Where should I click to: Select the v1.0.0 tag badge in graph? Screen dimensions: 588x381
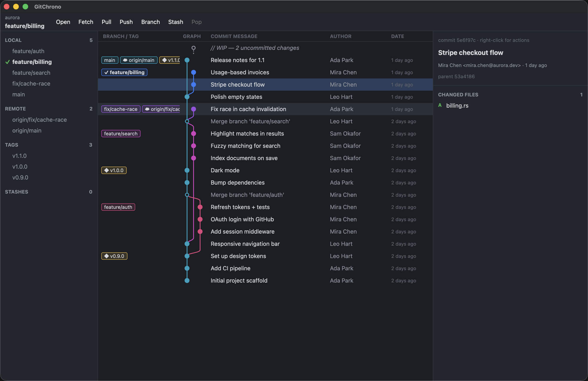coord(114,171)
